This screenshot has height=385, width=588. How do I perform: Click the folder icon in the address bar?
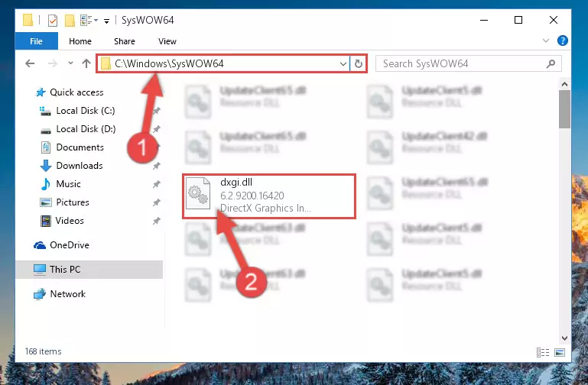coord(106,63)
